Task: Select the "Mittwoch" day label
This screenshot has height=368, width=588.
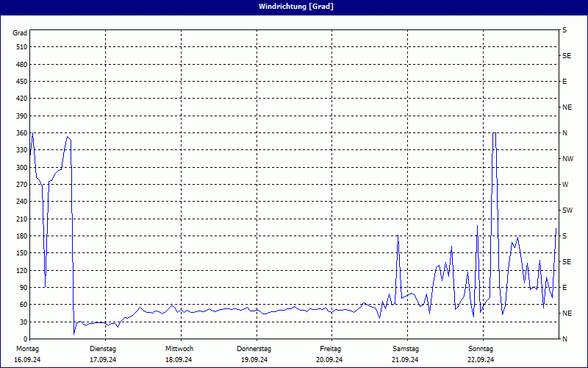Action: [179, 349]
